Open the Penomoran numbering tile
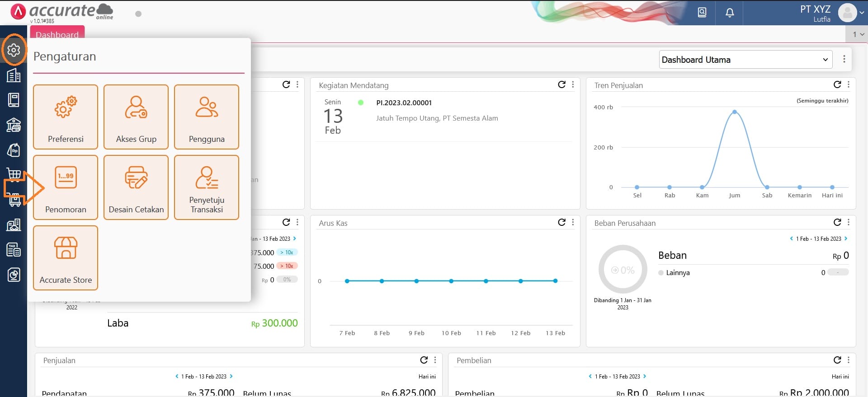868x397 pixels. [x=66, y=187]
